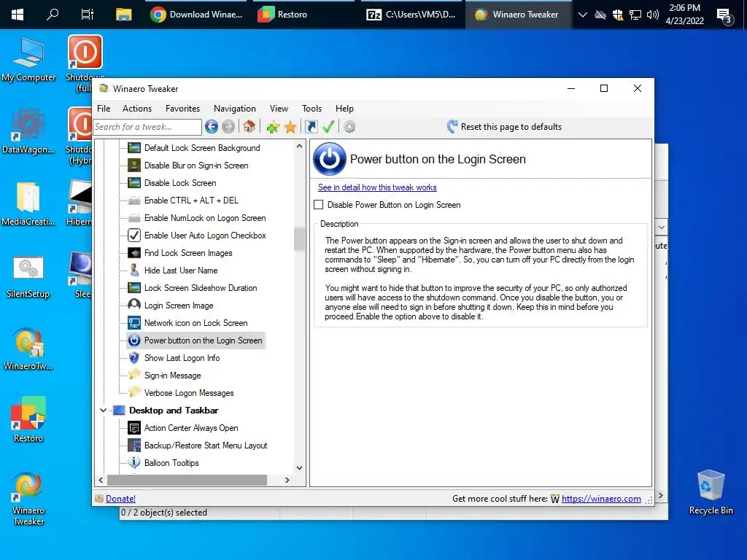Click the Sign-in Message icon
747x560 pixels.
click(x=134, y=375)
